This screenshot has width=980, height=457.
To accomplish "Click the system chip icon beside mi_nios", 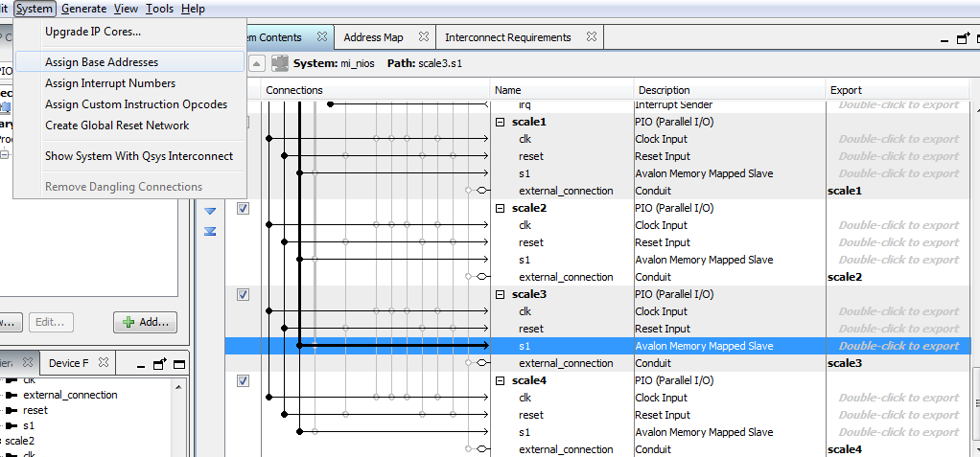I will pyautogui.click(x=280, y=63).
